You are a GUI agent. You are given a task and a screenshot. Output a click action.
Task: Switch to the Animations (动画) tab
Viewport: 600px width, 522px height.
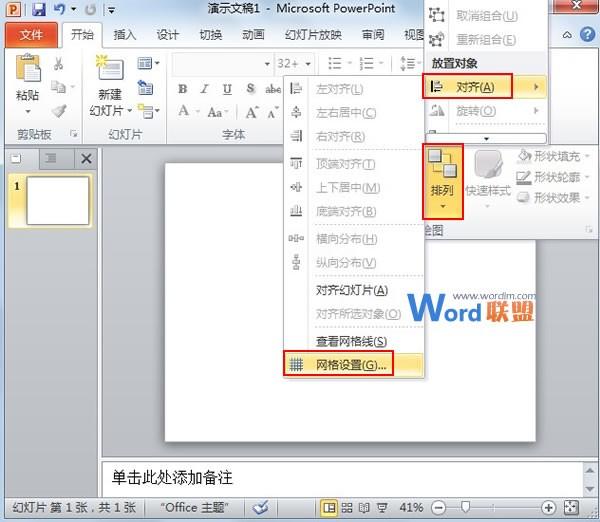pos(253,35)
